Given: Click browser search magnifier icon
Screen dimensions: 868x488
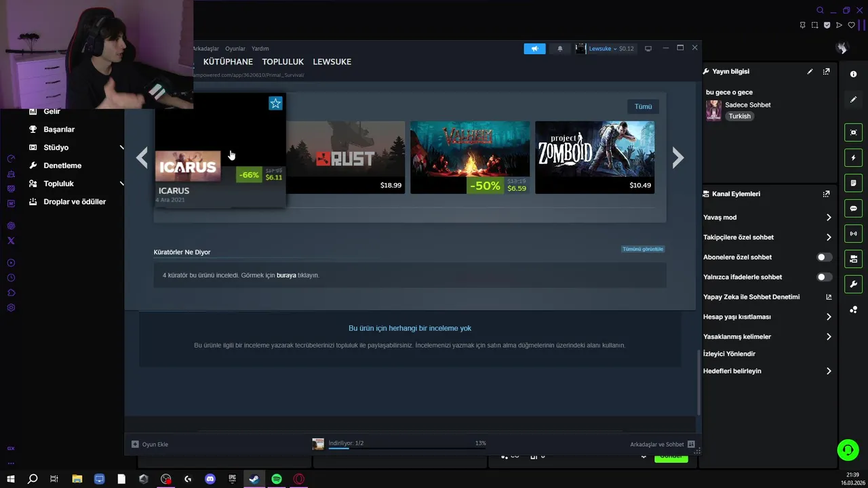Looking at the screenshot, I should (x=820, y=10).
